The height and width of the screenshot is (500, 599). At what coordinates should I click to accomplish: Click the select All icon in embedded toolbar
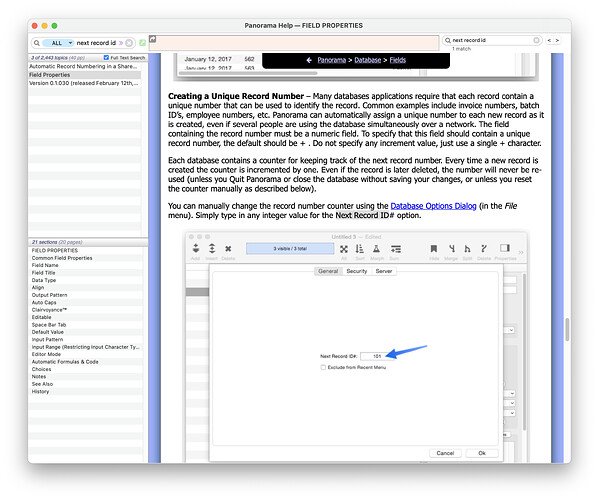click(x=344, y=249)
